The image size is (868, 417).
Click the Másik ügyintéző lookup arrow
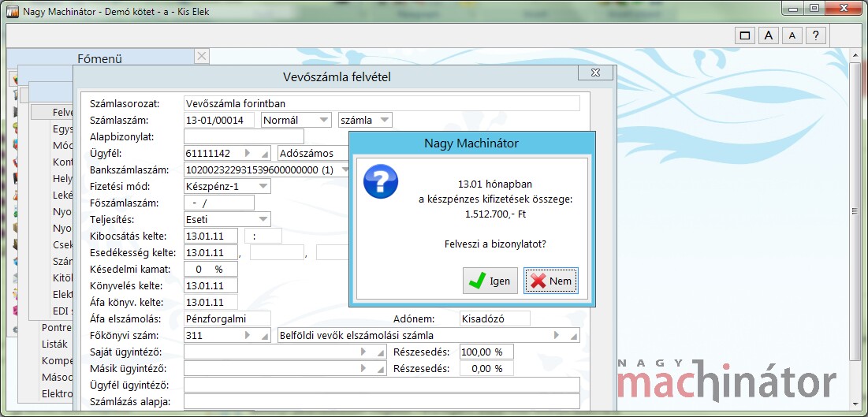pyautogui.click(x=363, y=368)
